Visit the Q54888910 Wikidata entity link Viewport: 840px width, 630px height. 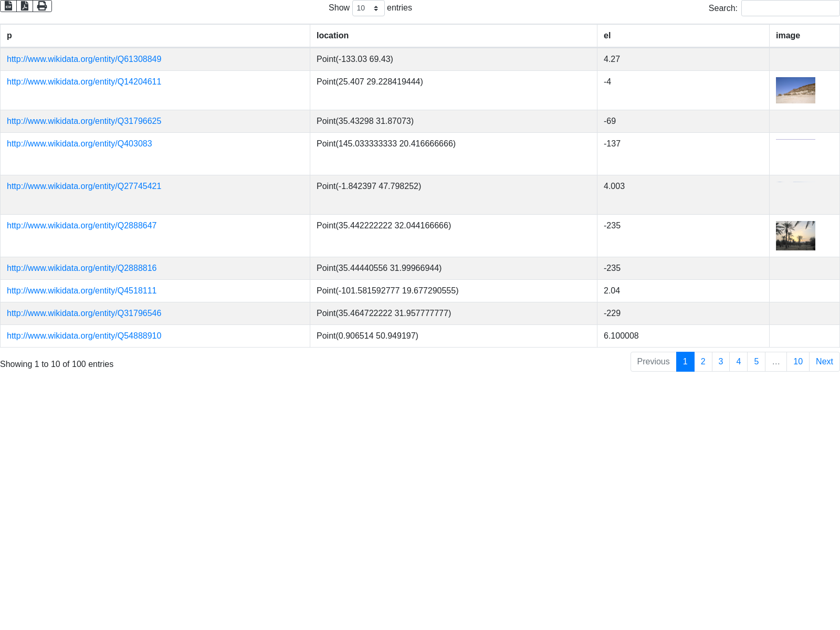click(84, 336)
